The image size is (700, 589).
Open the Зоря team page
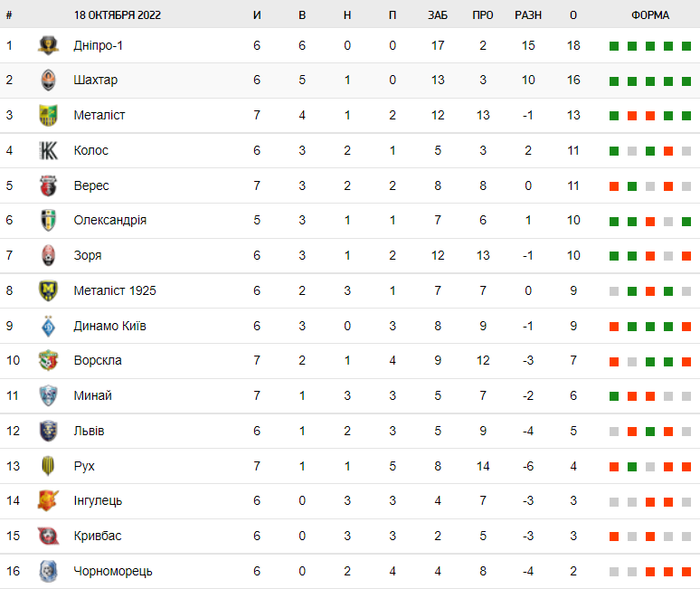pyautogui.click(x=88, y=255)
